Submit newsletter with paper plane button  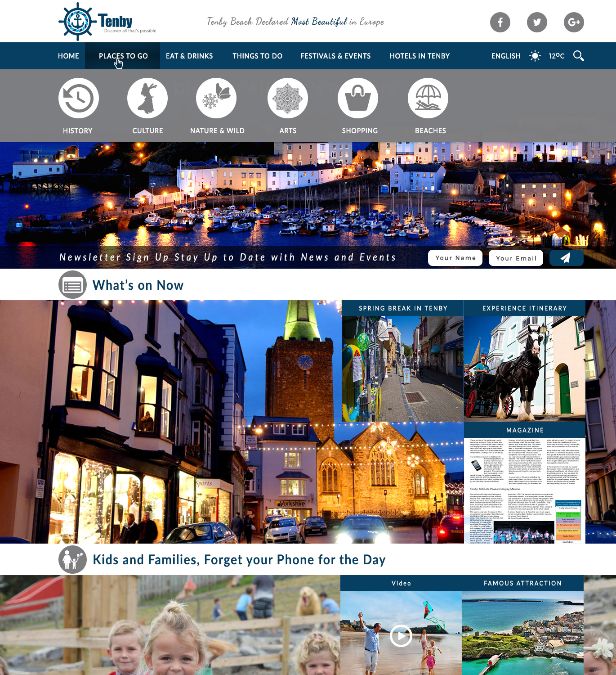pyautogui.click(x=566, y=258)
